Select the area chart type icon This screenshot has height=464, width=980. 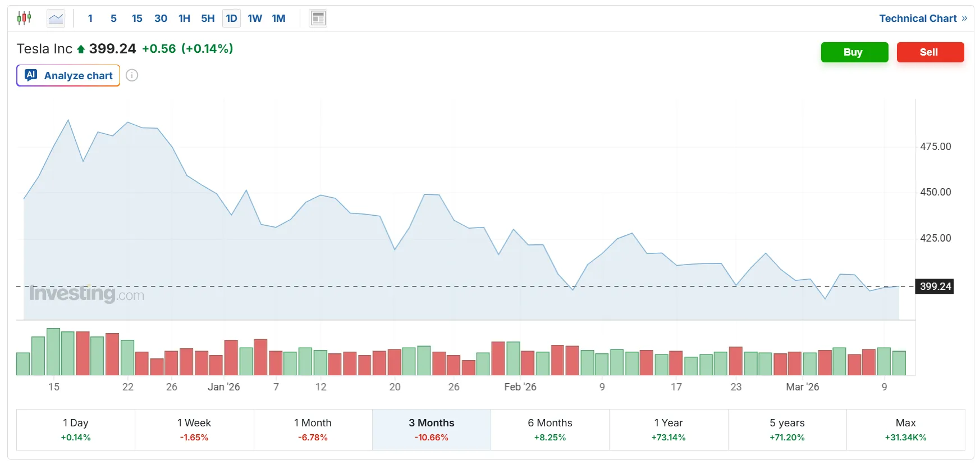tap(56, 19)
